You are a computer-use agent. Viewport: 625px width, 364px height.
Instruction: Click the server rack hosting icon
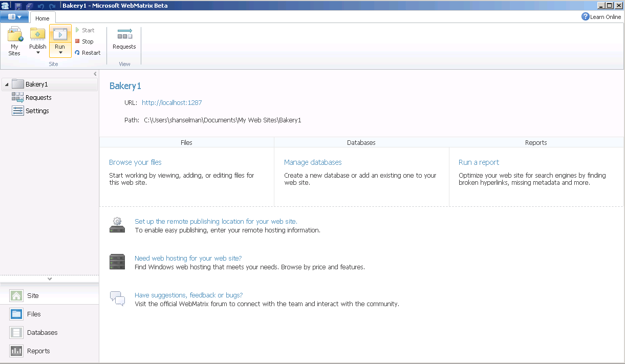(117, 262)
